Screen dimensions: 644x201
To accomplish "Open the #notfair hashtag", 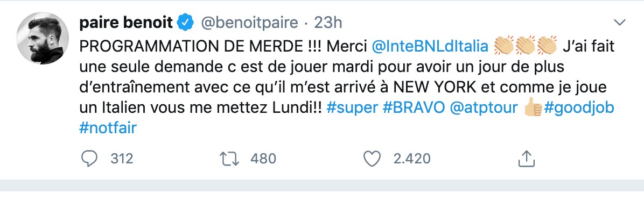I will tap(108, 128).
